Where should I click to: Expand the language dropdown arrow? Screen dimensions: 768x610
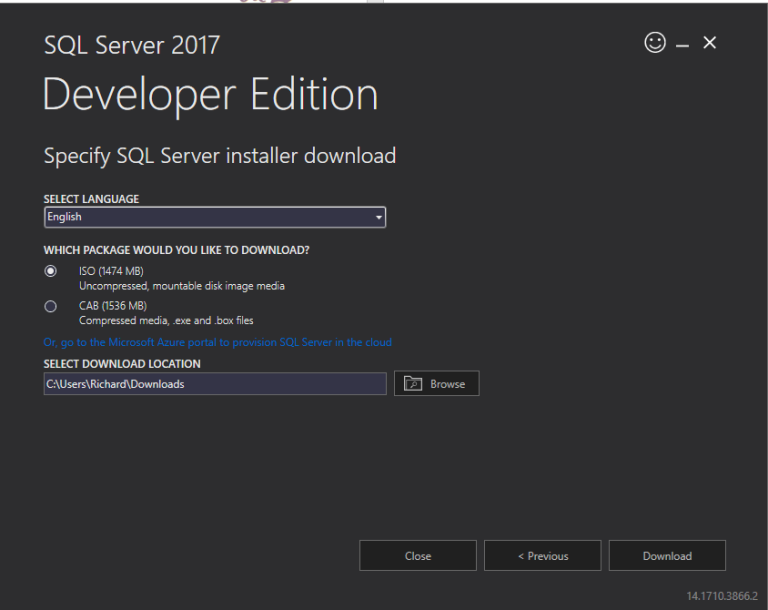coord(378,217)
